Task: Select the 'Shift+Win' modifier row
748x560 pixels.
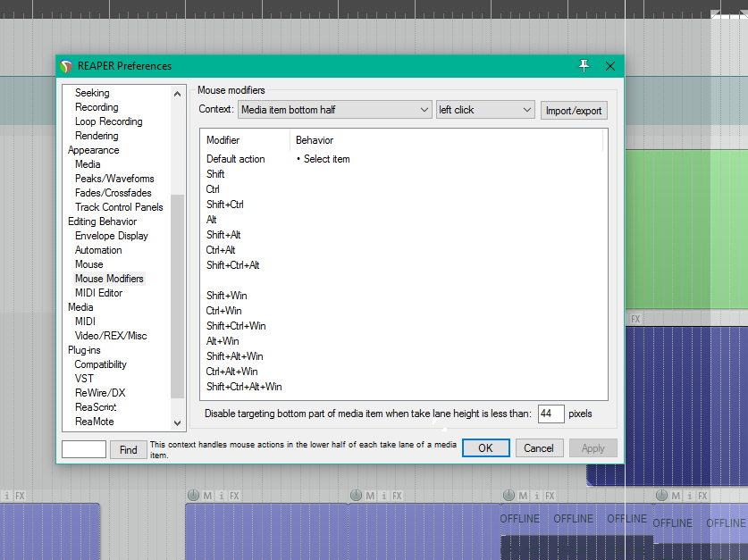Action: pos(227,296)
